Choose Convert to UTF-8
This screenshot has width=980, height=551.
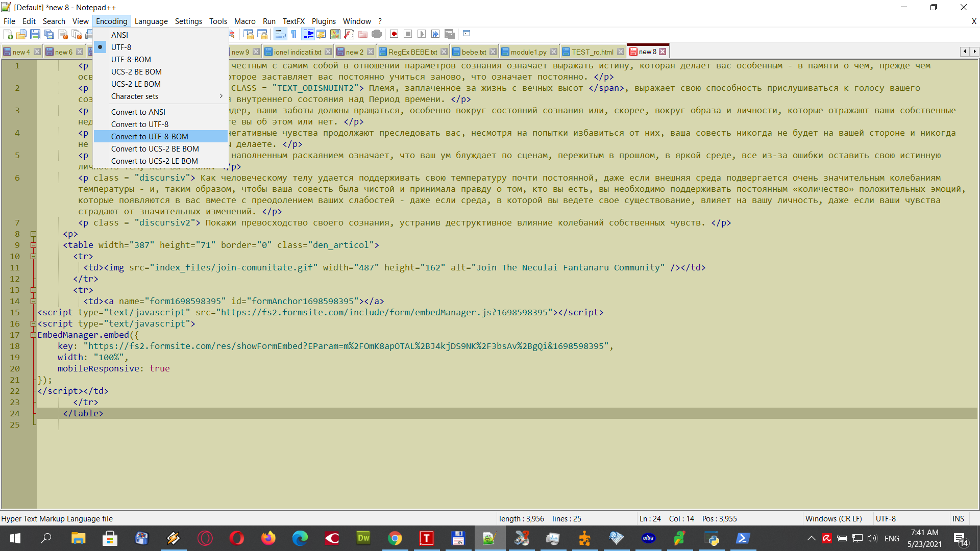161,124
